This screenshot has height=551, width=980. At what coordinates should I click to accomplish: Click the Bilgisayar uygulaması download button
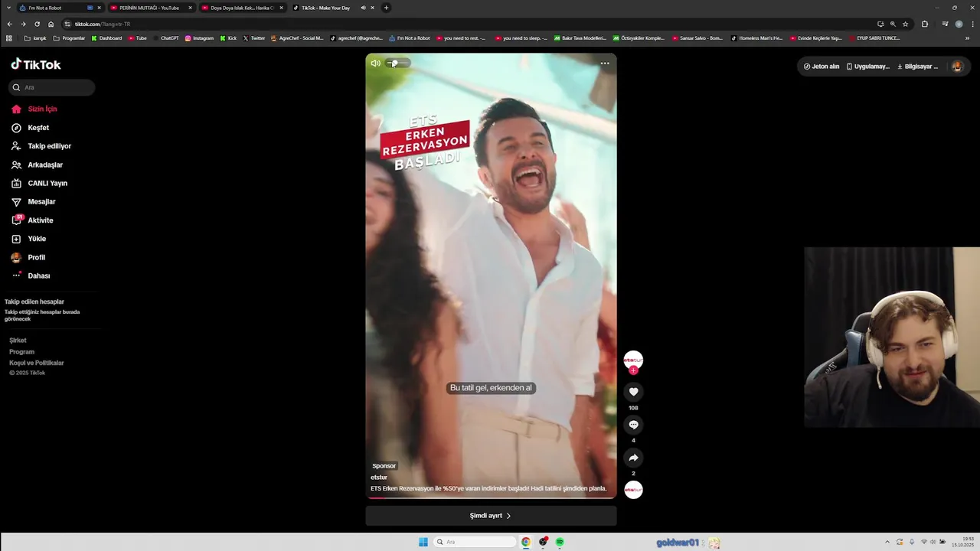click(x=918, y=67)
